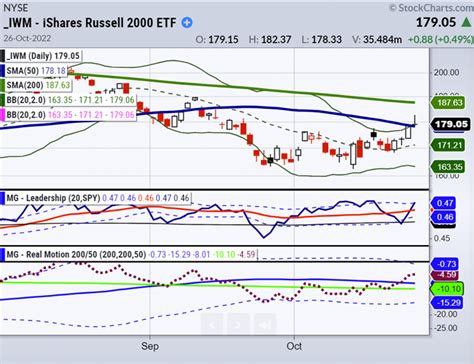Click the green up-arrow next to 179.05
This screenshot has width=474, height=364.
(x=467, y=22)
